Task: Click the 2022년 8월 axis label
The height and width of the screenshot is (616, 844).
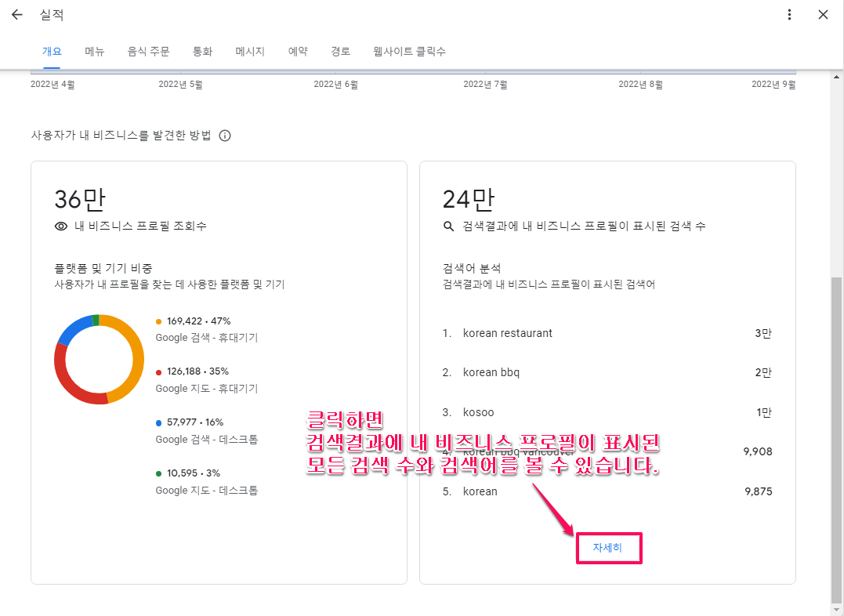Action: tap(640, 85)
